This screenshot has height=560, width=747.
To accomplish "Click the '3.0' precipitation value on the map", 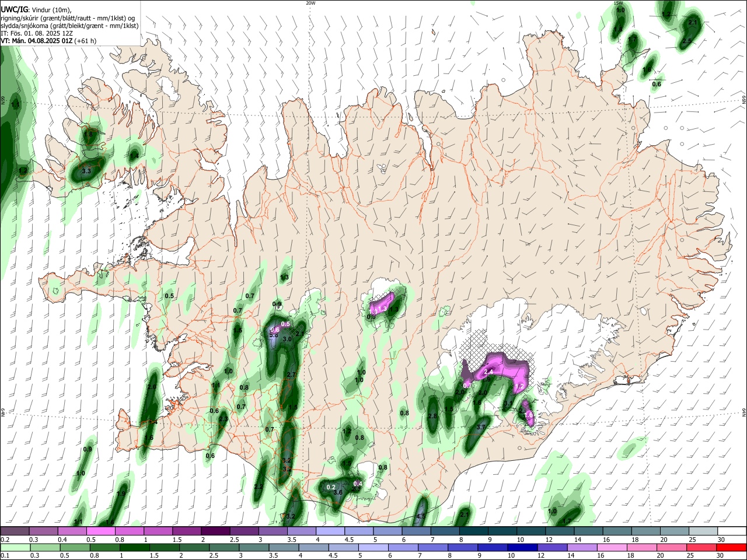I will 287,339.
